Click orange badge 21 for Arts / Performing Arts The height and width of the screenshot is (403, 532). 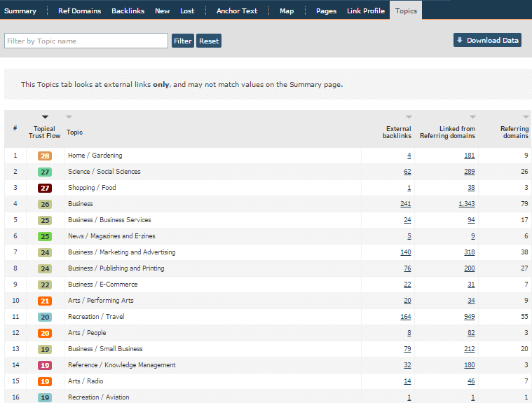[45, 301]
